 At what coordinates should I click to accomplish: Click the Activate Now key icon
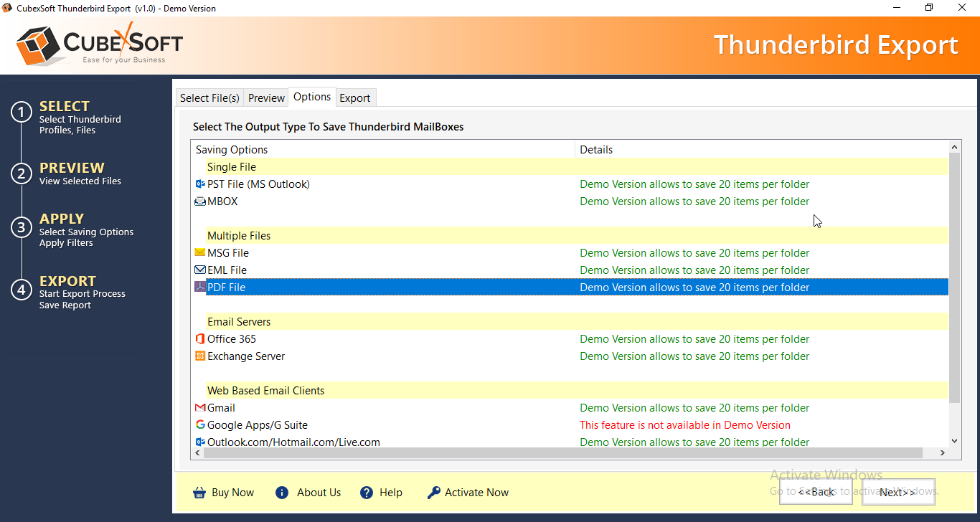[433, 493]
